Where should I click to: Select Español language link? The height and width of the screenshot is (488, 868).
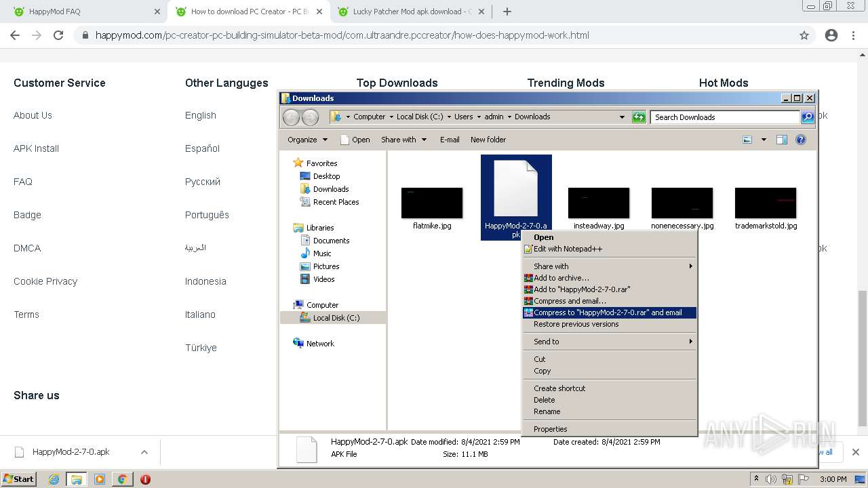202,148
